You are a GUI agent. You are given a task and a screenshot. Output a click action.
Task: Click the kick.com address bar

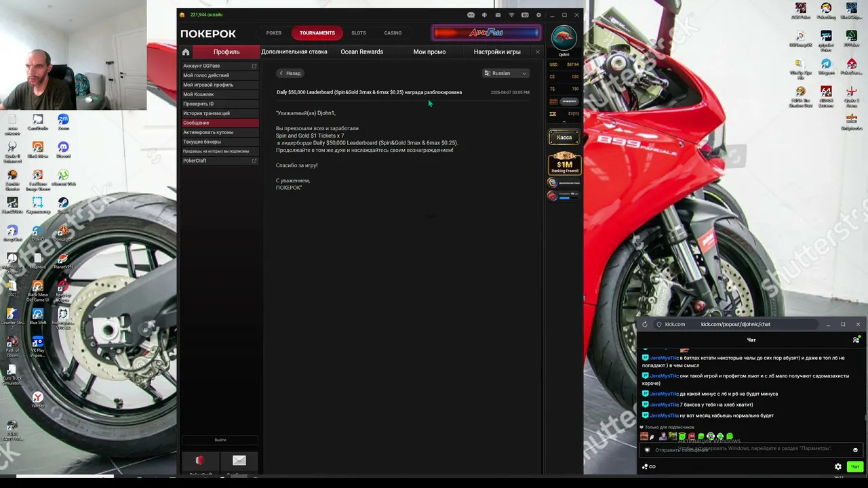[735, 324]
